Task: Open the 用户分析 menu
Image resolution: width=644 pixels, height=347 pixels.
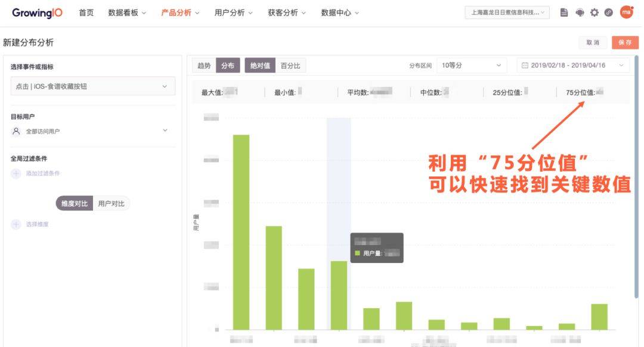Action: pyautogui.click(x=233, y=13)
